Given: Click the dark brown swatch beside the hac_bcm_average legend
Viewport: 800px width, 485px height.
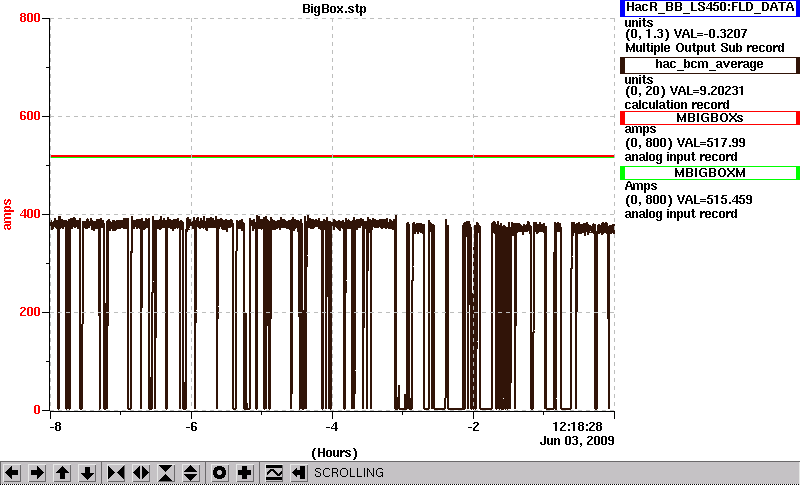Looking at the screenshot, I should coord(622,65).
